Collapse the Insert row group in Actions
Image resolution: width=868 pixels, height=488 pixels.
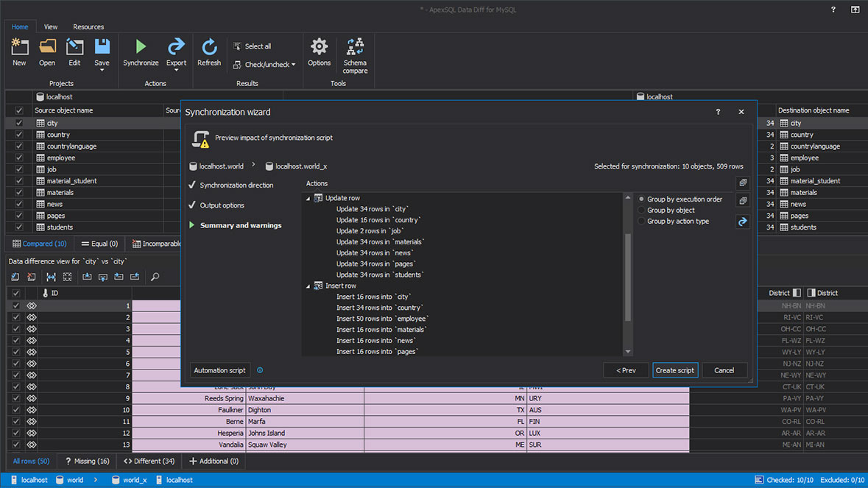308,286
